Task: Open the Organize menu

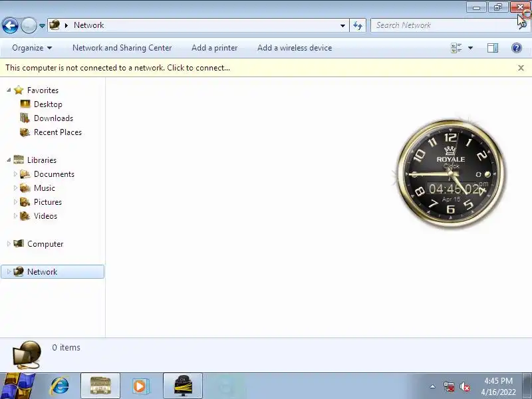Action: pyautogui.click(x=32, y=48)
